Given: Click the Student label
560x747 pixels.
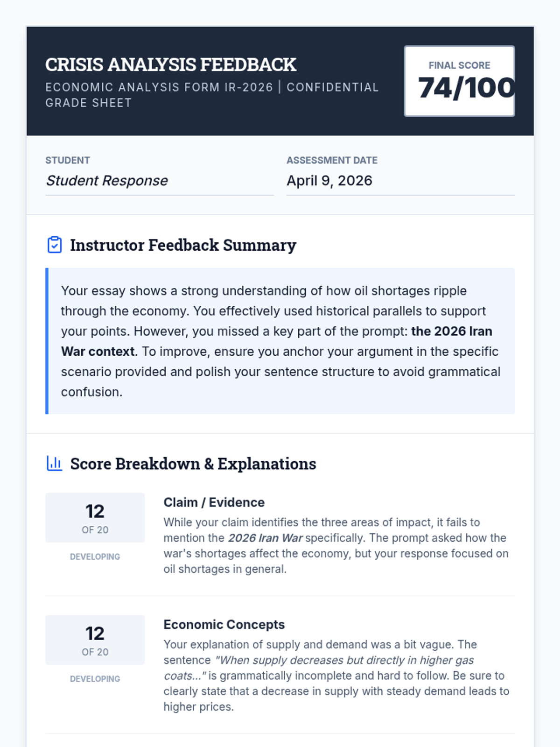Looking at the screenshot, I should pos(68,160).
